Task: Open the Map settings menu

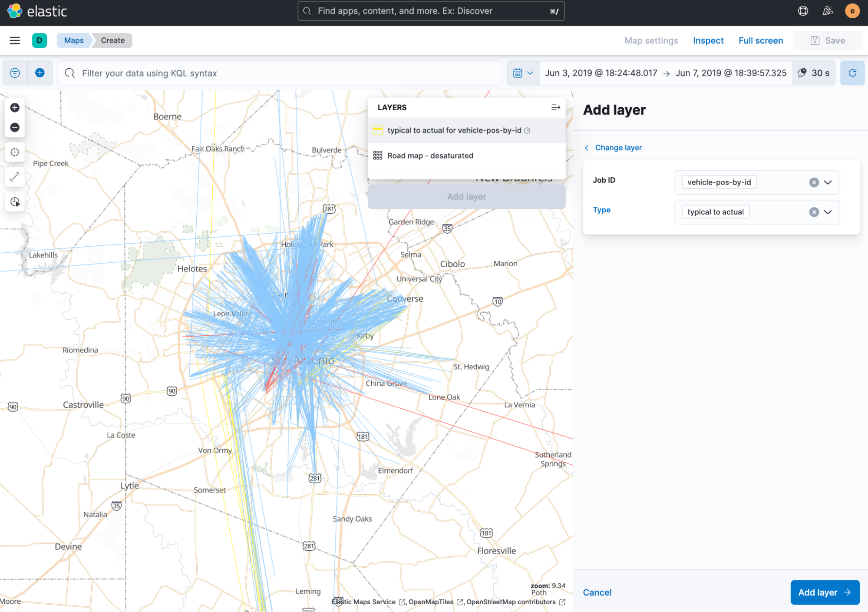Action: click(651, 40)
